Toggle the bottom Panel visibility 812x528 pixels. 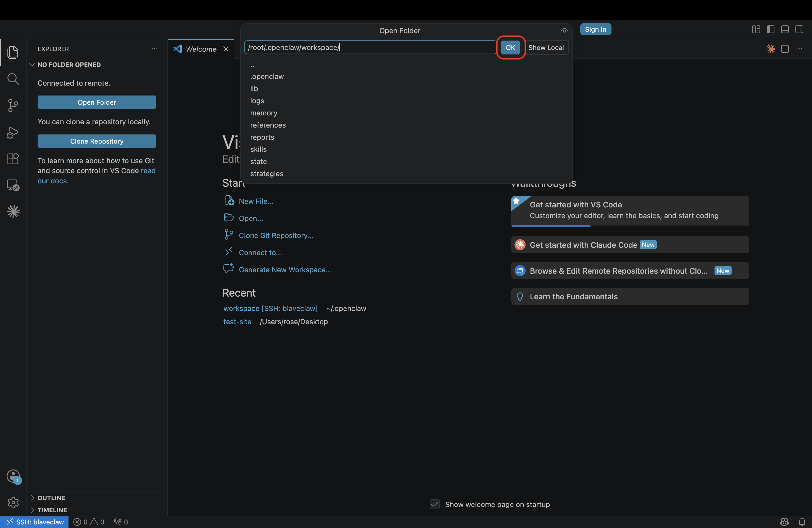coord(785,29)
